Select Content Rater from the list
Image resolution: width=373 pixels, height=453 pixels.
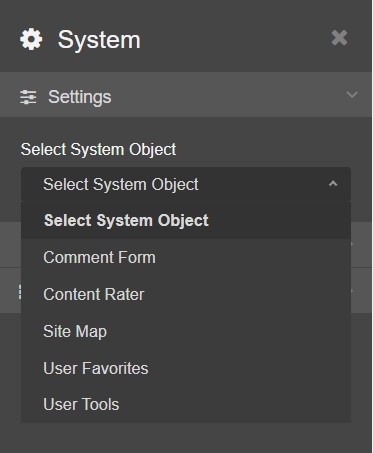[x=186, y=294]
